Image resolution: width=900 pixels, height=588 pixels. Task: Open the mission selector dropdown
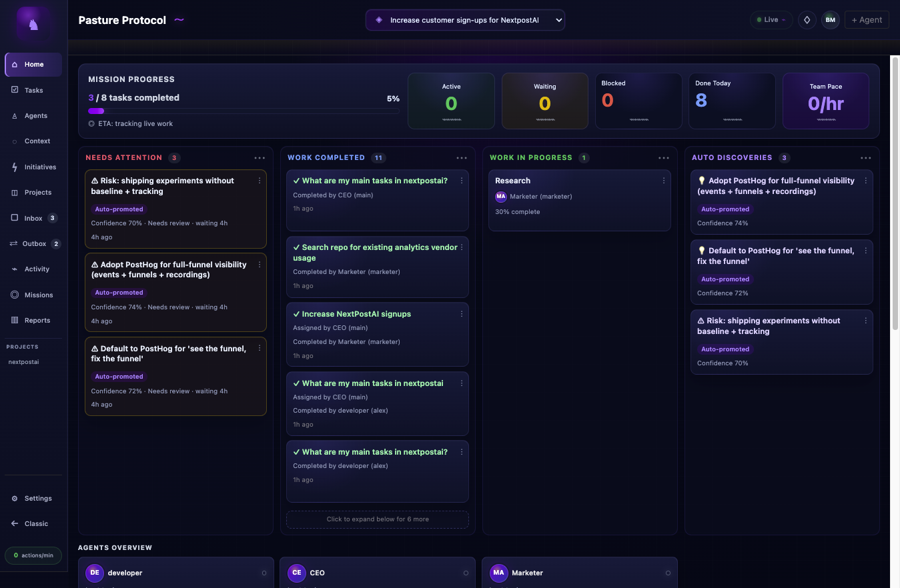pyautogui.click(x=465, y=20)
